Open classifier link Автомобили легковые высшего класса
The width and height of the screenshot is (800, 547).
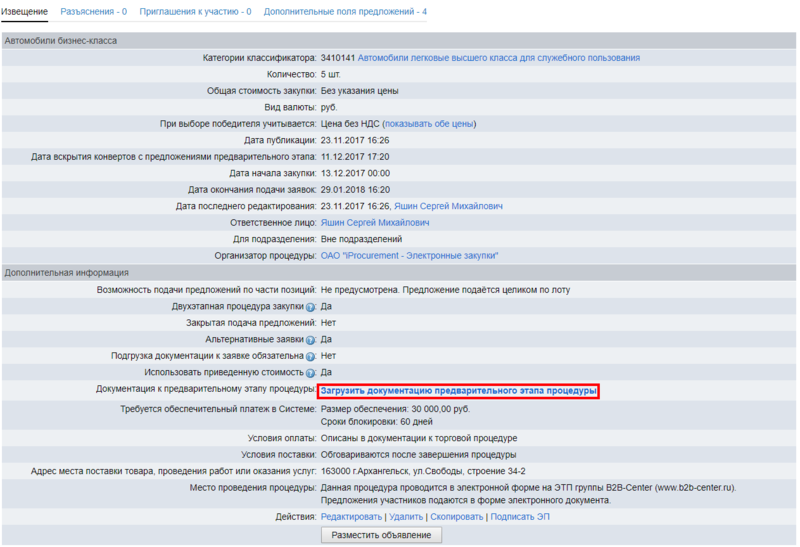pyautogui.click(x=498, y=58)
